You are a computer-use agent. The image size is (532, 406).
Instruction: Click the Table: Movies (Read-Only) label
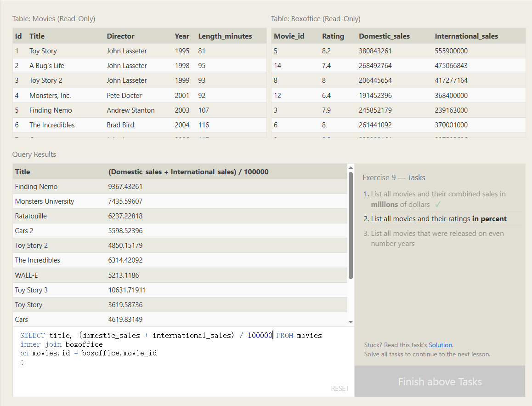coord(54,19)
